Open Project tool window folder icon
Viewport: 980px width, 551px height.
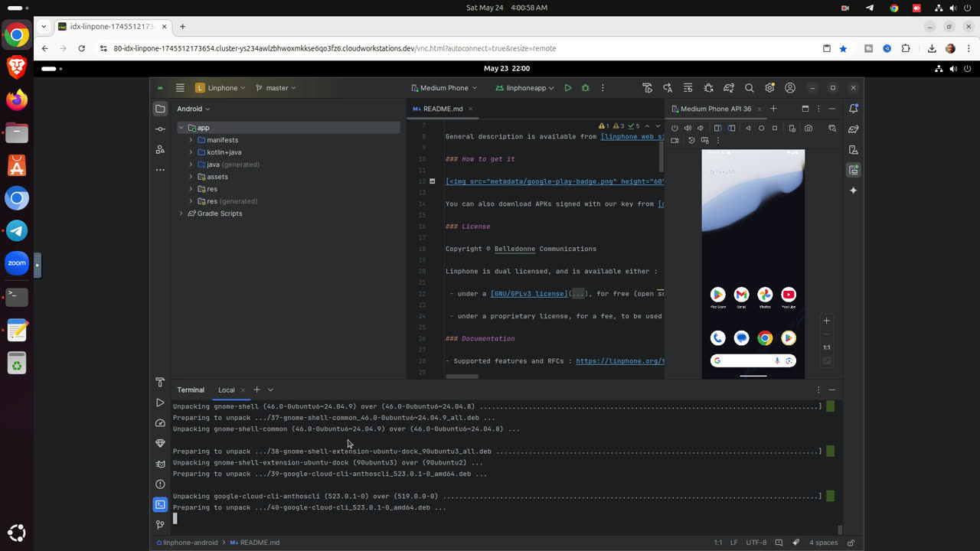tap(160, 109)
